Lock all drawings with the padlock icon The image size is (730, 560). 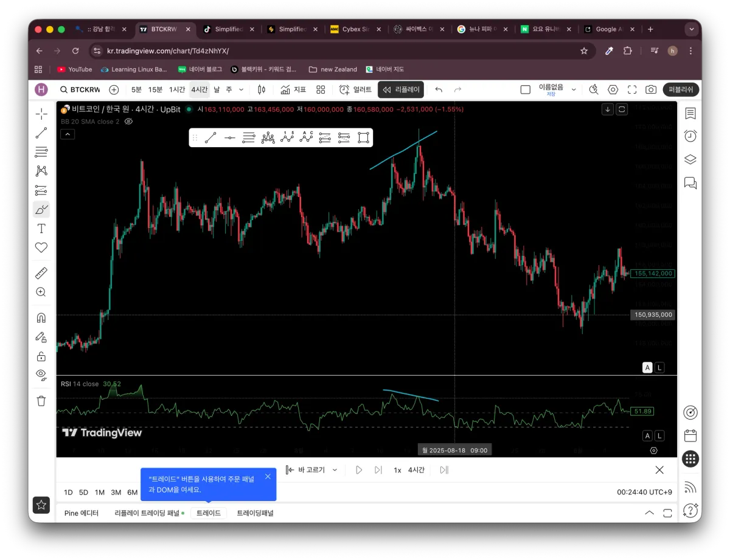[41, 356]
